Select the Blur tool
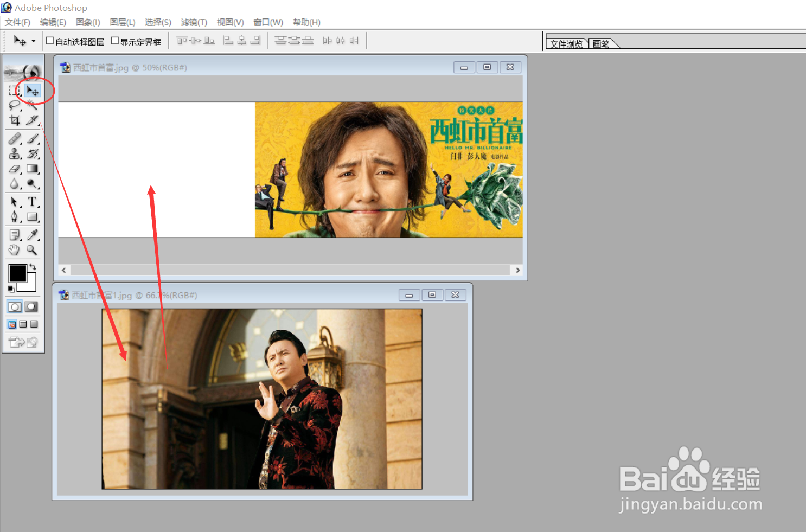806x532 pixels. point(15,184)
